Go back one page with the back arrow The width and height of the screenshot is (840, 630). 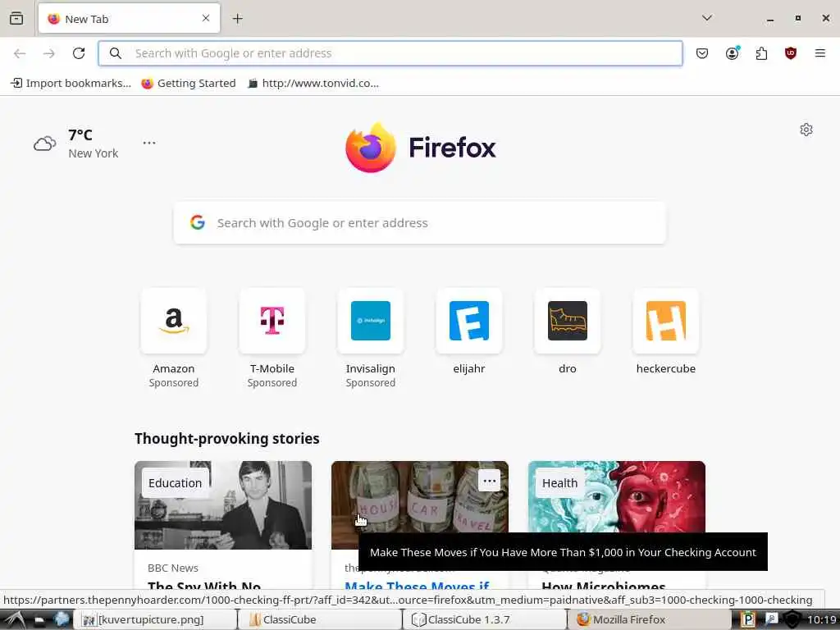point(20,53)
